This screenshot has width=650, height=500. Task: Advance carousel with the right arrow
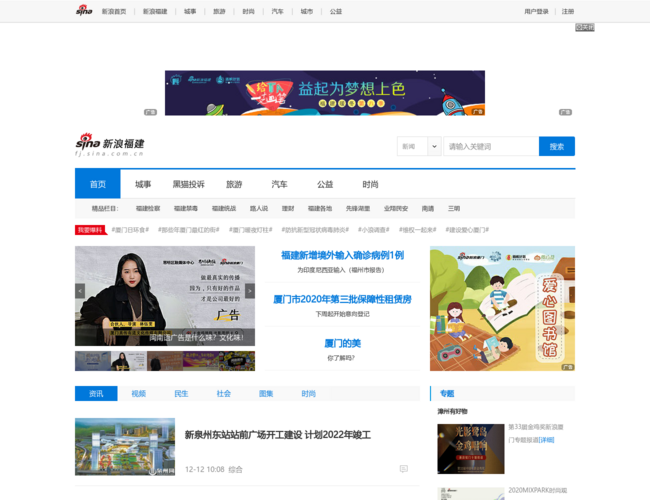point(249,291)
